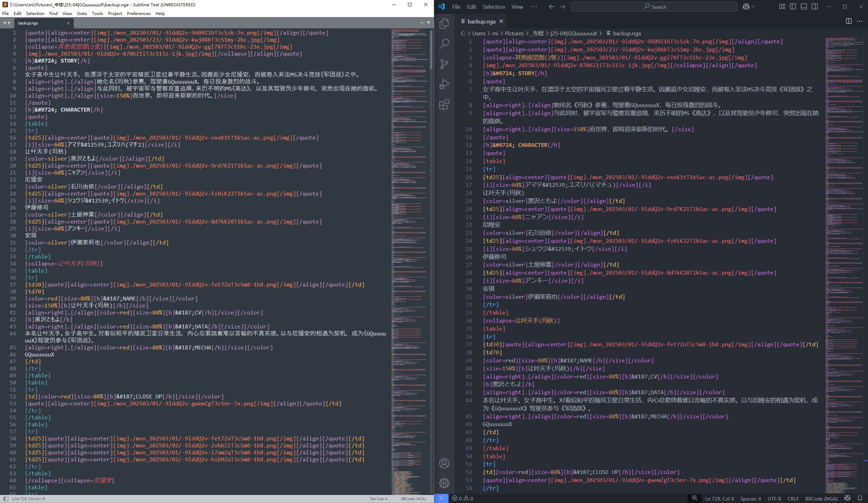Screen dimensions: 868x503
Task: Open Extensions view in VS Code
Action: [444, 104]
